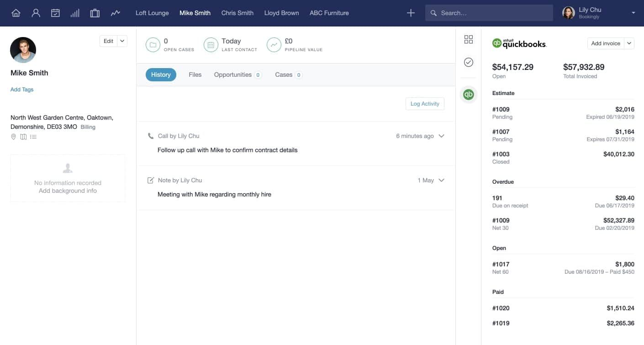Click Add Tags link
This screenshot has width=644, height=345.
click(22, 90)
